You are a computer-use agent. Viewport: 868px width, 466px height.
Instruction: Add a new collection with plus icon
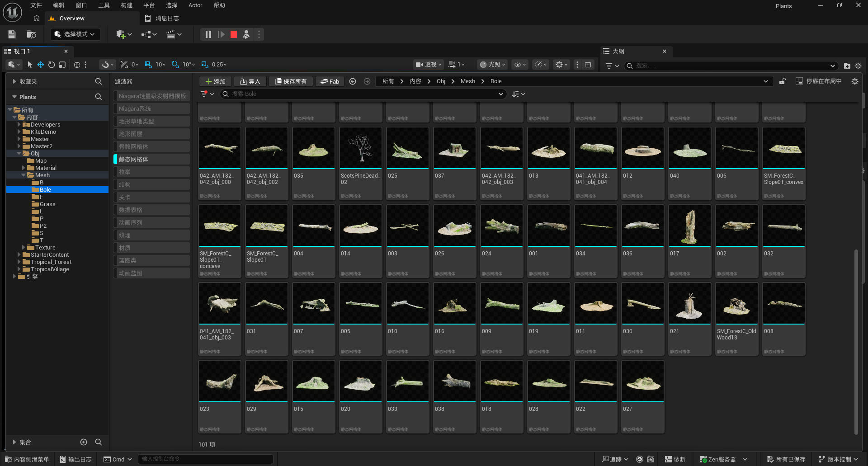(x=84, y=442)
